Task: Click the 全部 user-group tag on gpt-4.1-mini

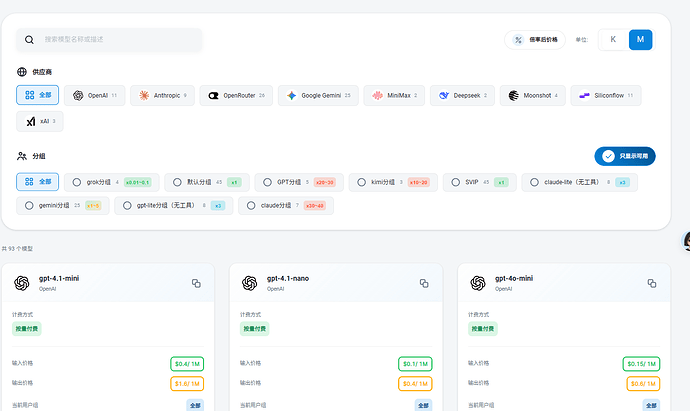Action: (x=195, y=405)
